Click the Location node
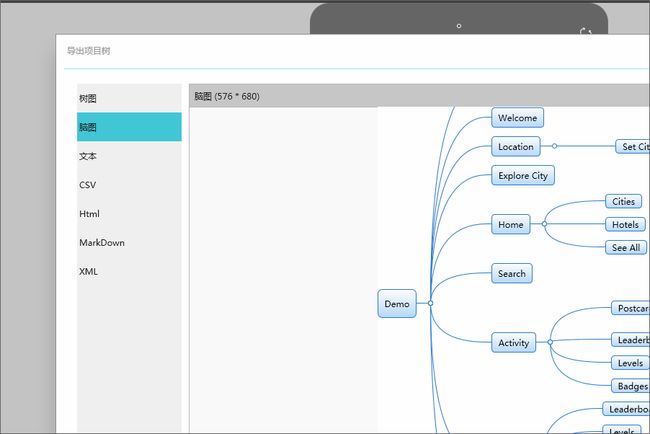Viewport: 650px width, 434px height. (515, 147)
